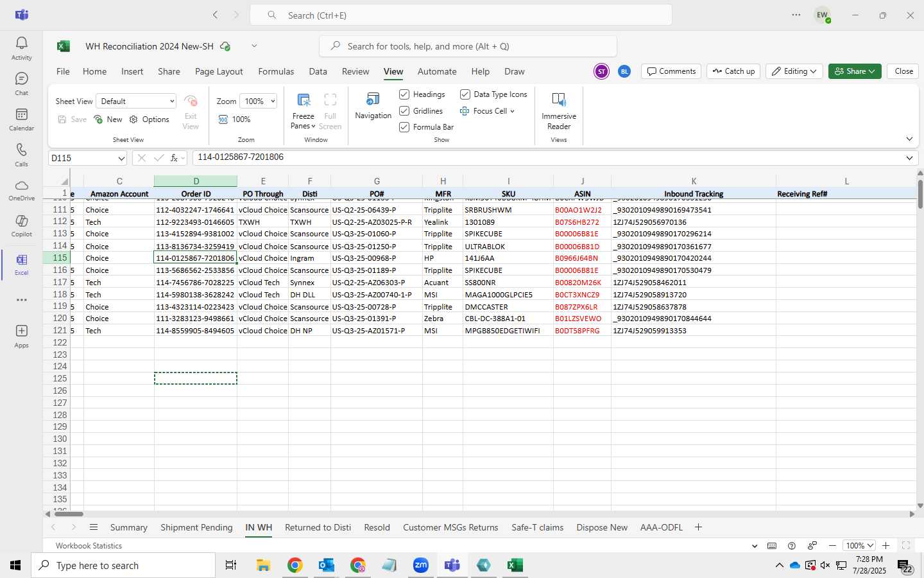Click the Windows Start button

(x=15, y=565)
